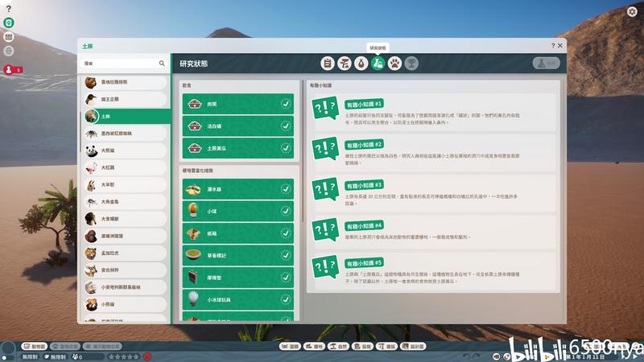Screen dimensions: 644x362
Task: Click the checkmark on the 土豚黃瓜 row
Action: coord(286,148)
